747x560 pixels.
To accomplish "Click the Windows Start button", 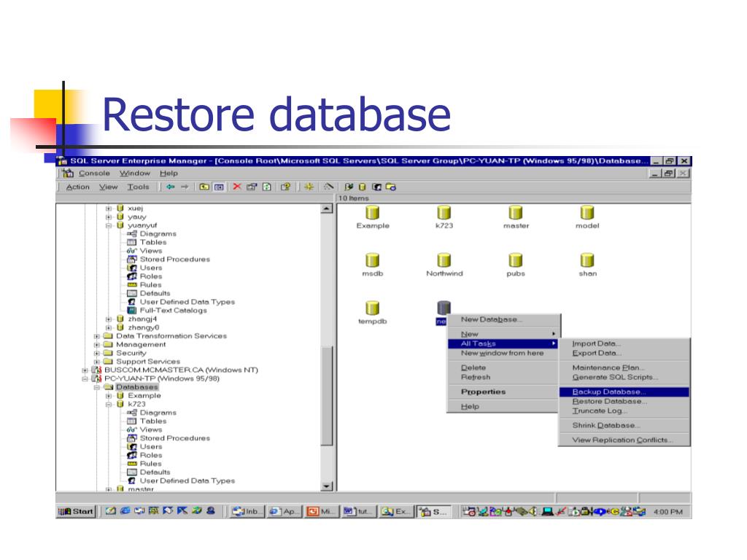I will [x=76, y=511].
